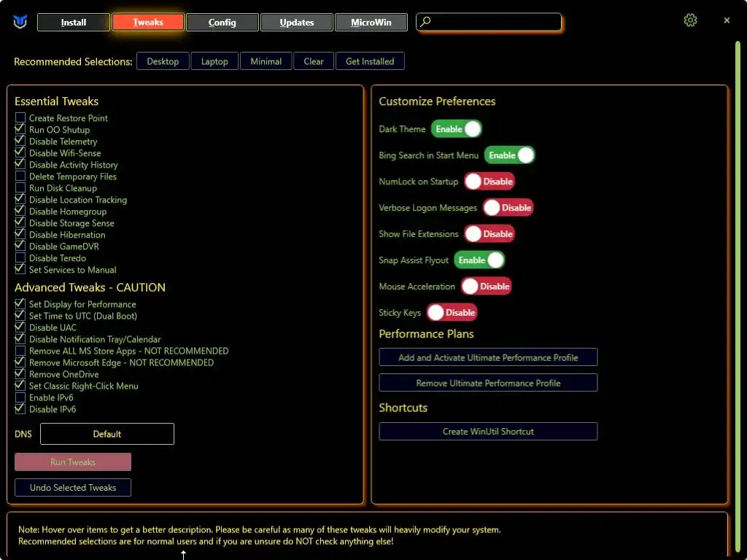747x560 pixels.
Task: Check Disable Teredo
Action: (x=20, y=257)
